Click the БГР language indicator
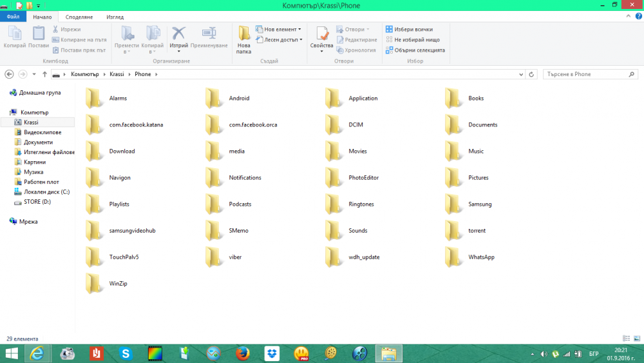The height and width of the screenshot is (363, 644). [x=594, y=354]
